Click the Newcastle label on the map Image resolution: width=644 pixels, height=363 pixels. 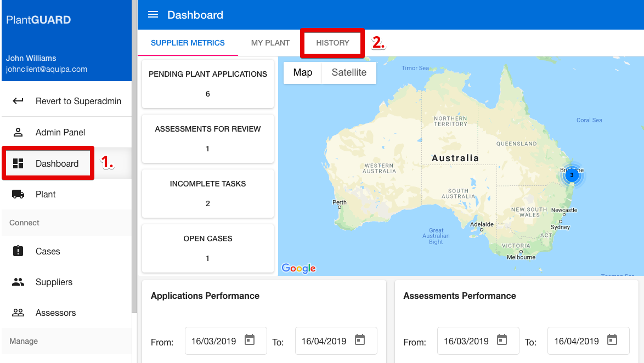[x=564, y=210]
